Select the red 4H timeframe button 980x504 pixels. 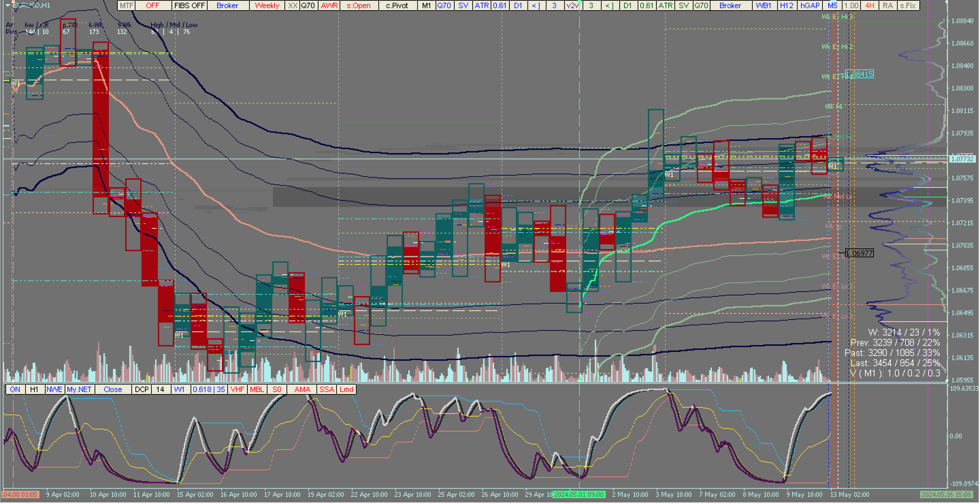[869, 5]
